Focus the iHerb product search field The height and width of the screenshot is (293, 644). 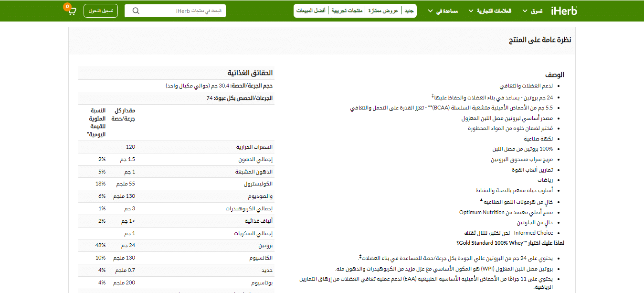[175, 11]
